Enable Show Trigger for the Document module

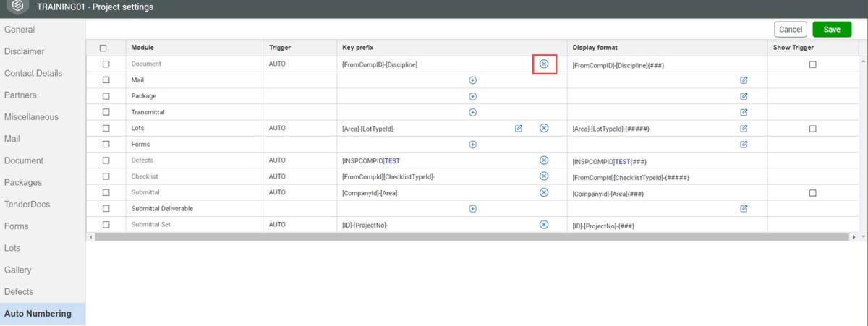tap(812, 64)
